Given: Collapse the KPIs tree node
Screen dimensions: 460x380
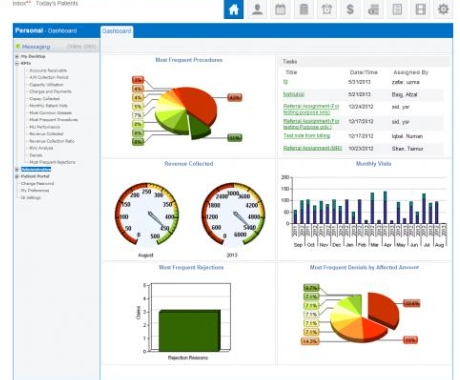Looking at the screenshot, I should pyautogui.click(x=17, y=63).
